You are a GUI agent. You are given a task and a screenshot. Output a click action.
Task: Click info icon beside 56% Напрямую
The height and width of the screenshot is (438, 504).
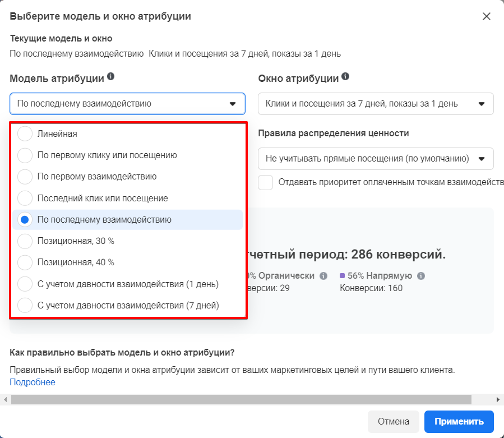click(421, 276)
